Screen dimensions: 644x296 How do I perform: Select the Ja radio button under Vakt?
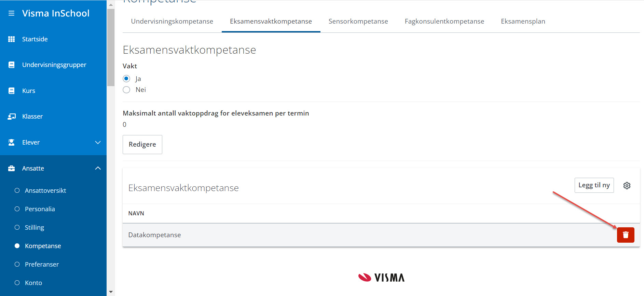[126, 79]
